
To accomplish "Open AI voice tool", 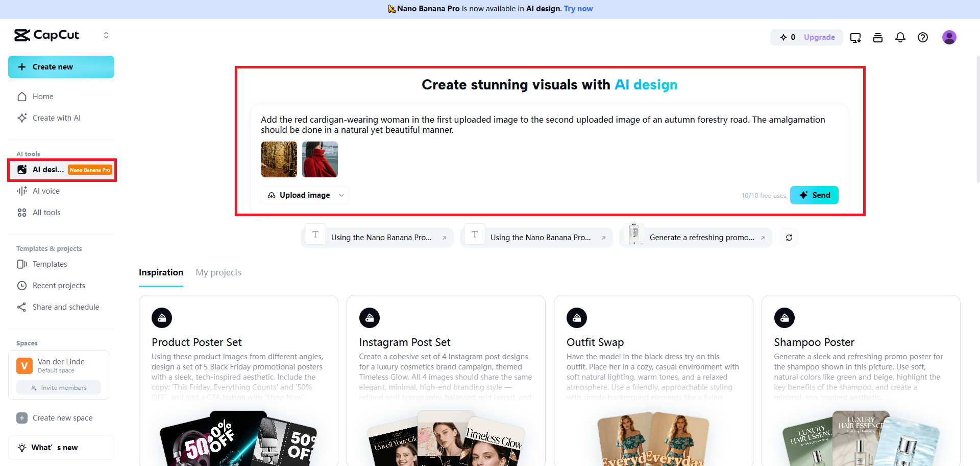I will 61,191.
